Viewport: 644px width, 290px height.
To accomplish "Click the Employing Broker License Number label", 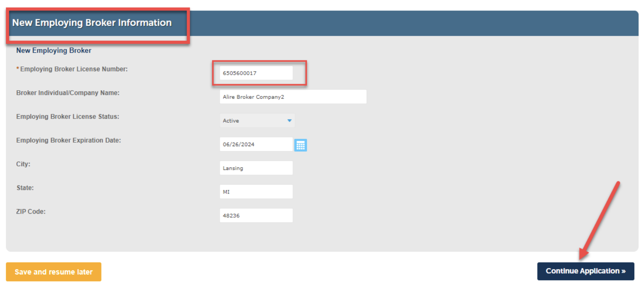I will click(x=73, y=69).
